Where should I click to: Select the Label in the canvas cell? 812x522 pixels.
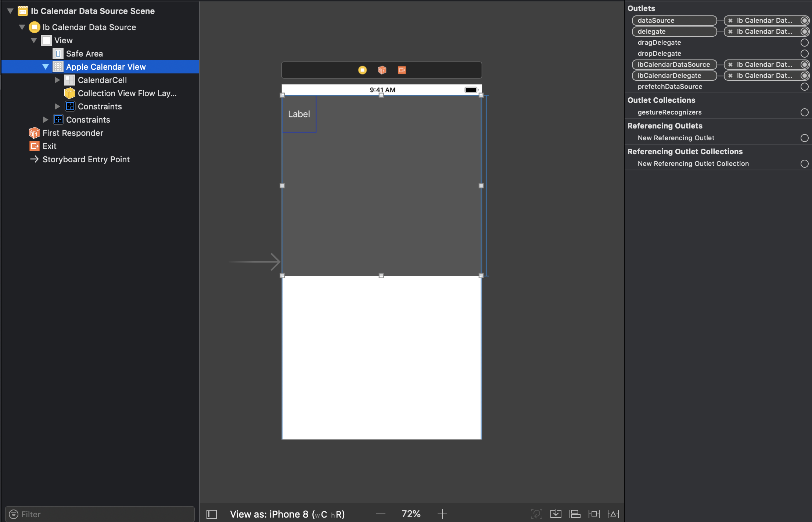pyautogui.click(x=299, y=114)
